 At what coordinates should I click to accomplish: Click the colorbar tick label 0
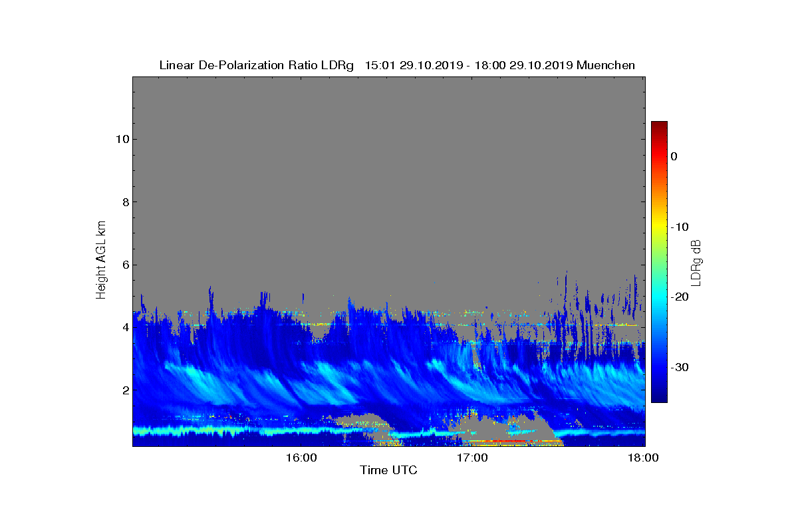674,156
